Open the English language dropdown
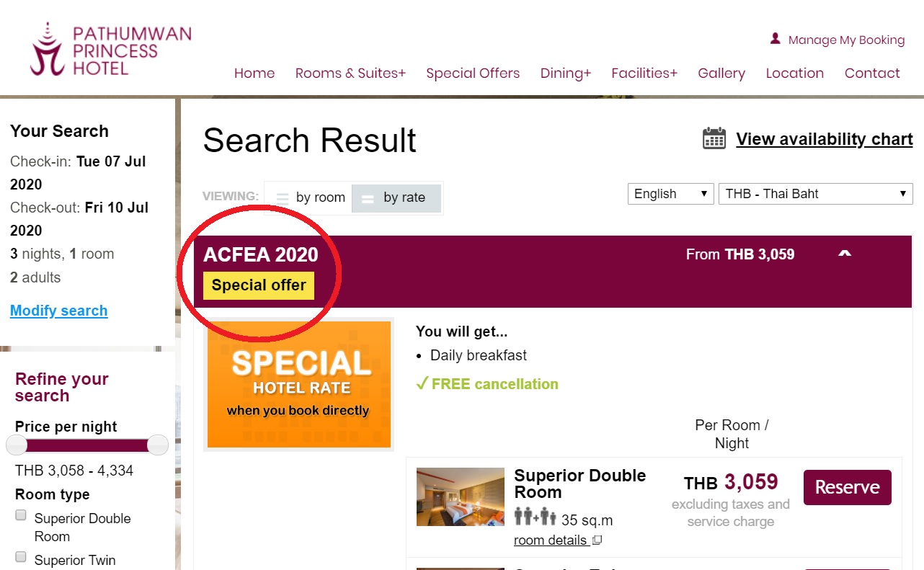924x570 pixels. (670, 194)
